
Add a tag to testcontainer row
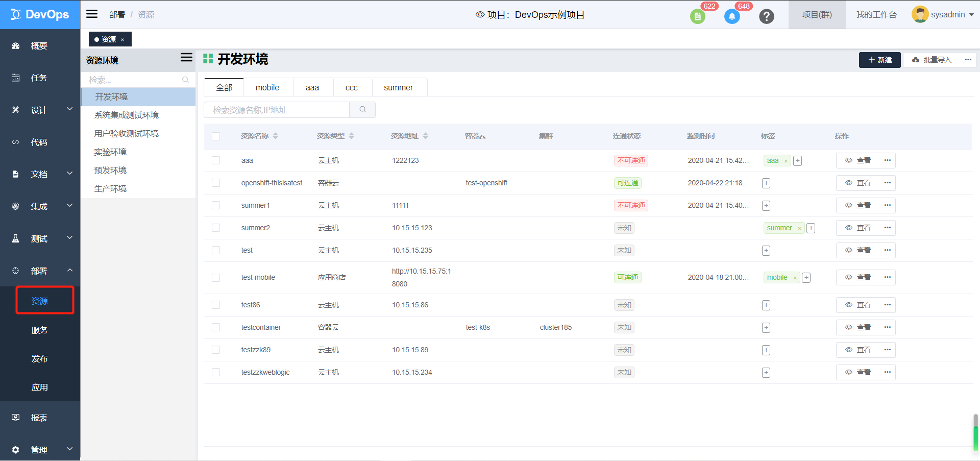(766, 328)
